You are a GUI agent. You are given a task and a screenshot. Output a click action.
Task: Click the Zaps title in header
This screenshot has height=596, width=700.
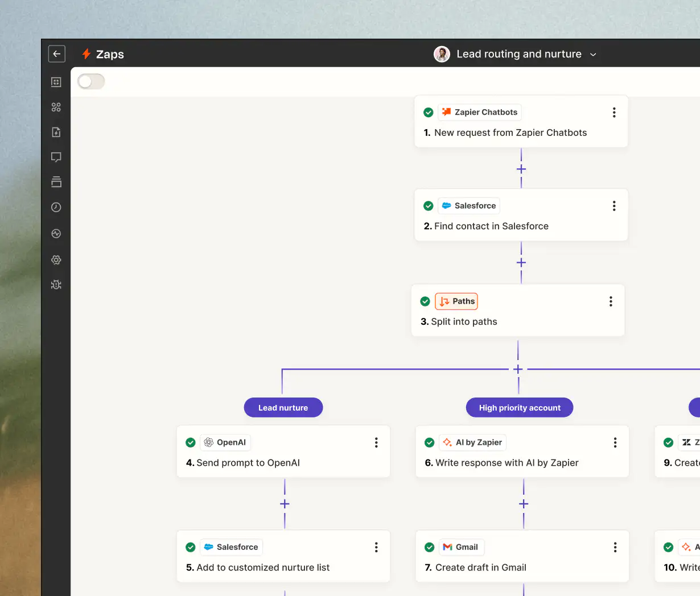[110, 54]
